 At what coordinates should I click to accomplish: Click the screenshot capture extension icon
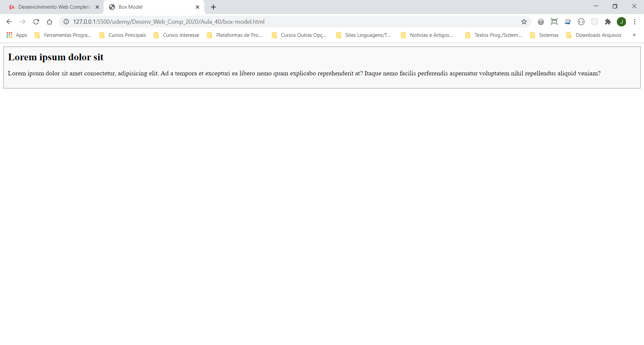click(x=554, y=22)
